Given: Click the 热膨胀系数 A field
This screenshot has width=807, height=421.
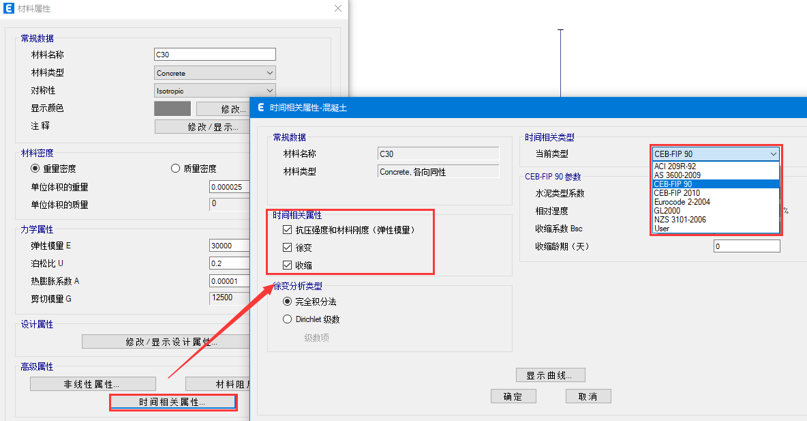Looking at the screenshot, I should pos(230,281).
